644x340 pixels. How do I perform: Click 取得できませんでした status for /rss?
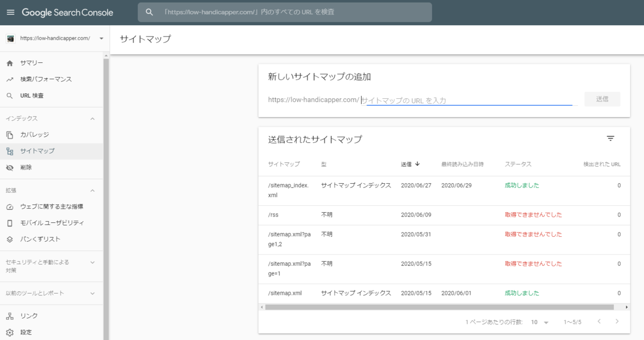tap(533, 215)
